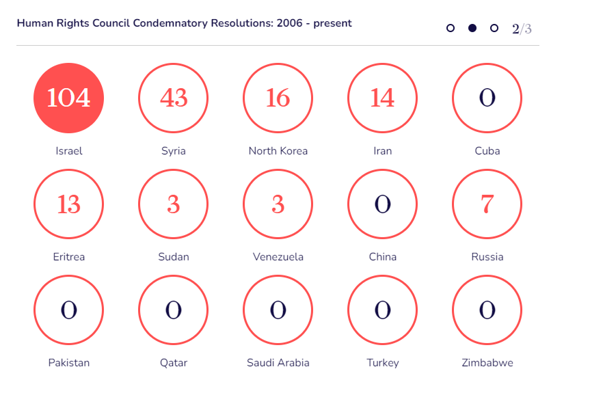Click the Israel 104 filled circle
The image size is (590, 395).
[x=68, y=98]
